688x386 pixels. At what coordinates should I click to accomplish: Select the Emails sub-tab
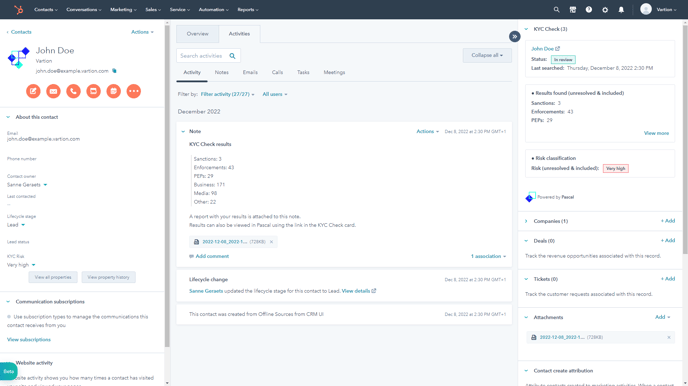tap(250, 72)
